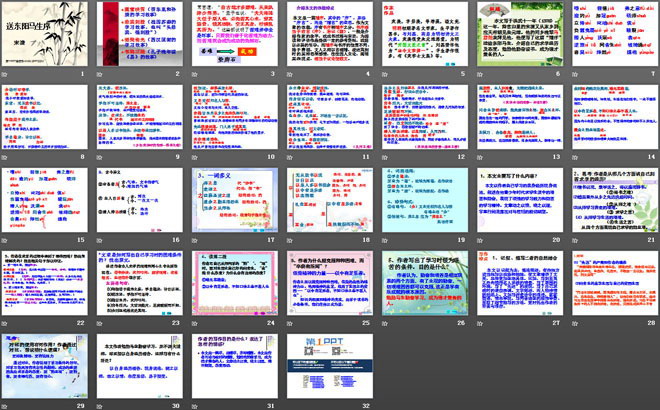Click slide 20 thumbnail
This screenshot has width=660, height=410.
tap(515, 204)
